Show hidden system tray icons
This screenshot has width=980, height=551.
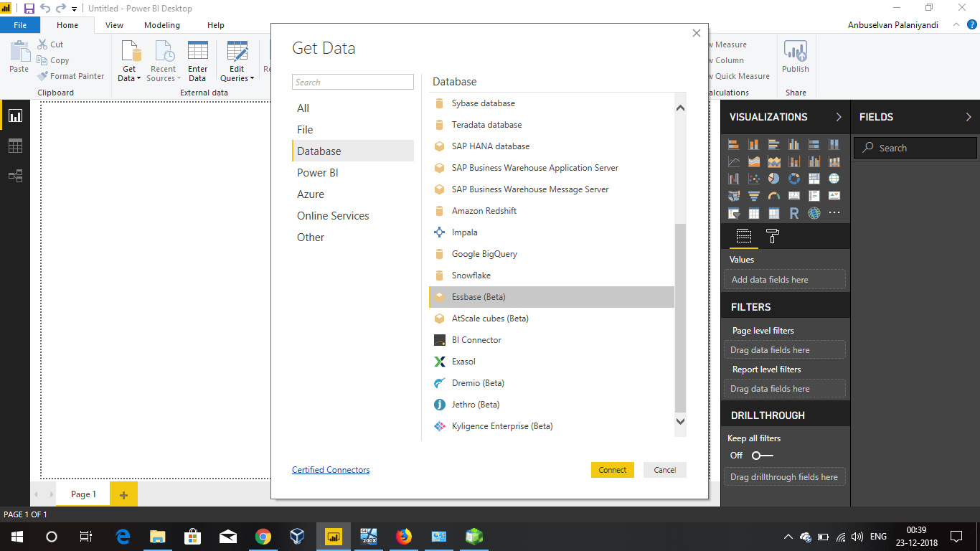click(x=788, y=537)
